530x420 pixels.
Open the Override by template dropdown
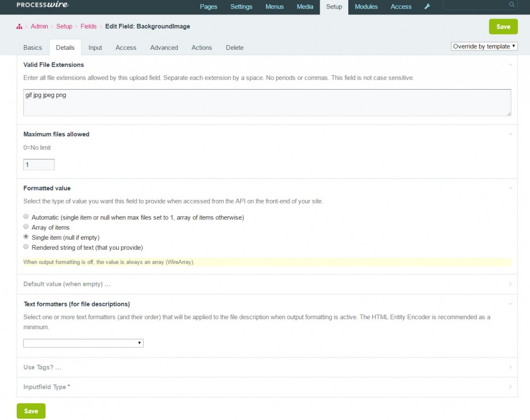pyautogui.click(x=484, y=47)
